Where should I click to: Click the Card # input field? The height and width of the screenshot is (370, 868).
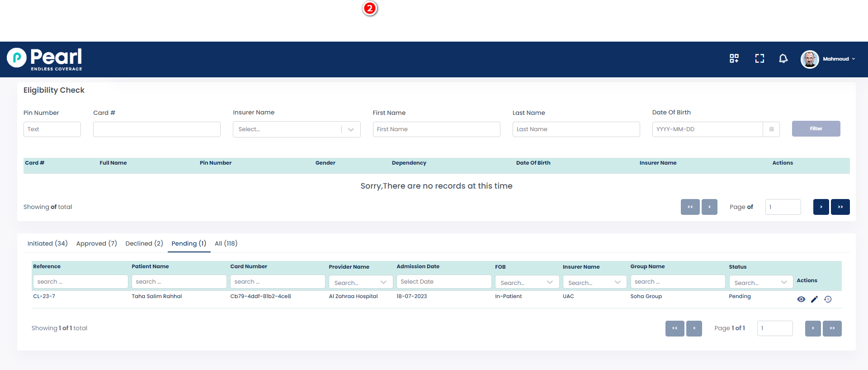[x=156, y=129]
